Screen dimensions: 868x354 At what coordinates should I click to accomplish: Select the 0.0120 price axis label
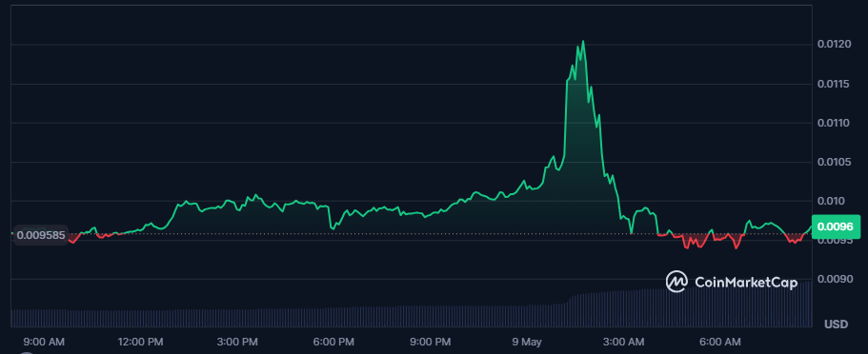pos(834,44)
